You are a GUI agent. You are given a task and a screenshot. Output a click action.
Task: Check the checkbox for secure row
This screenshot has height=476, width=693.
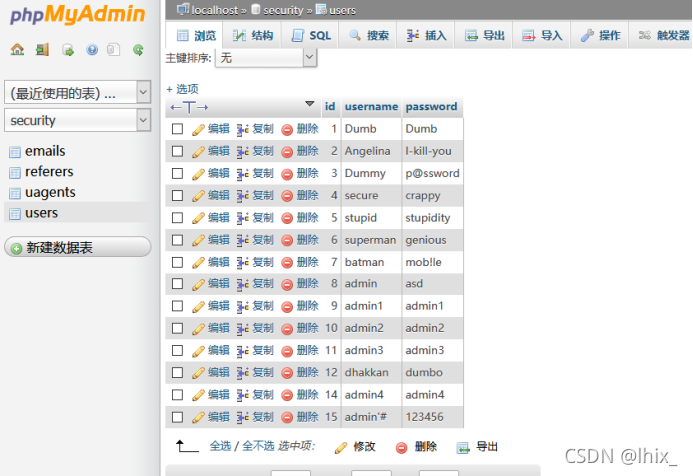[x=177, y=195]
